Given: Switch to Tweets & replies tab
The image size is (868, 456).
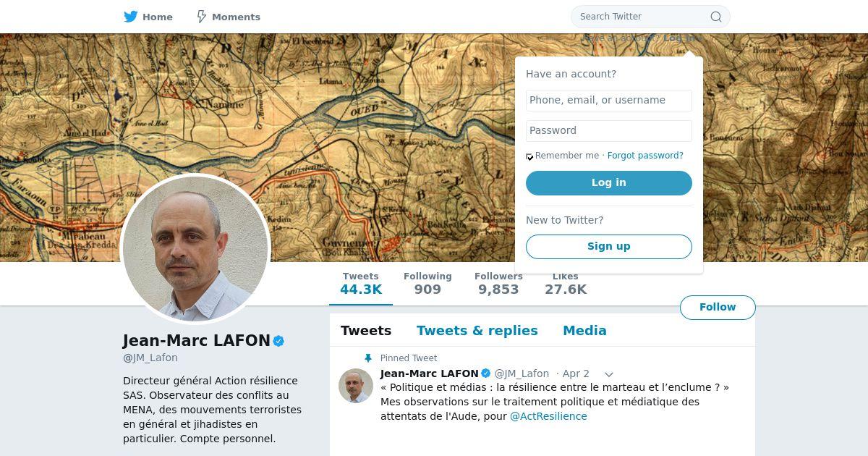Looking at the screenshot, I should (477, 331).
